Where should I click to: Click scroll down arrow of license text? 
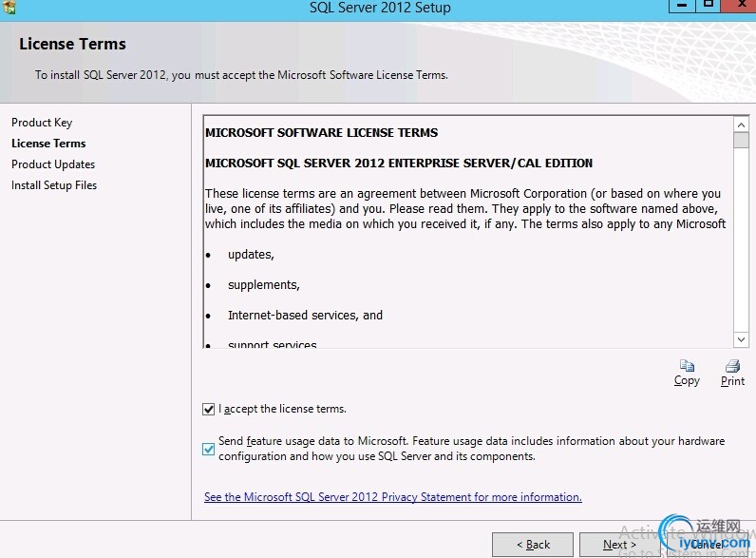click(741, 339)
